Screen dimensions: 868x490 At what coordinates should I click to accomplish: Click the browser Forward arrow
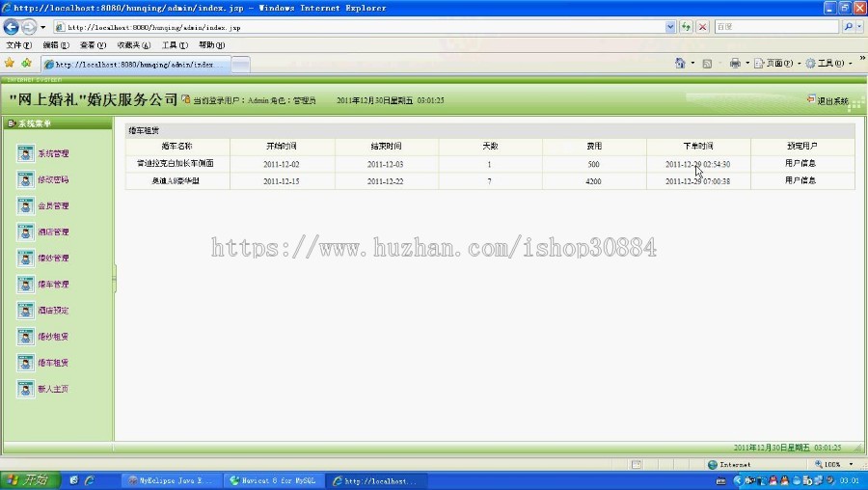coord(29,27)
